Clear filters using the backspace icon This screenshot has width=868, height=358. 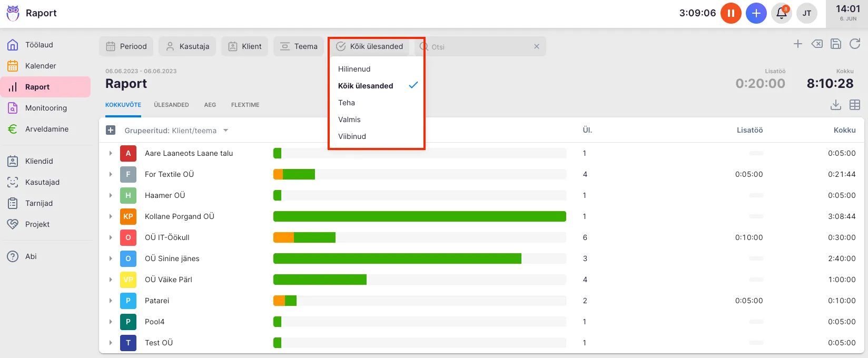pos(817,44)
